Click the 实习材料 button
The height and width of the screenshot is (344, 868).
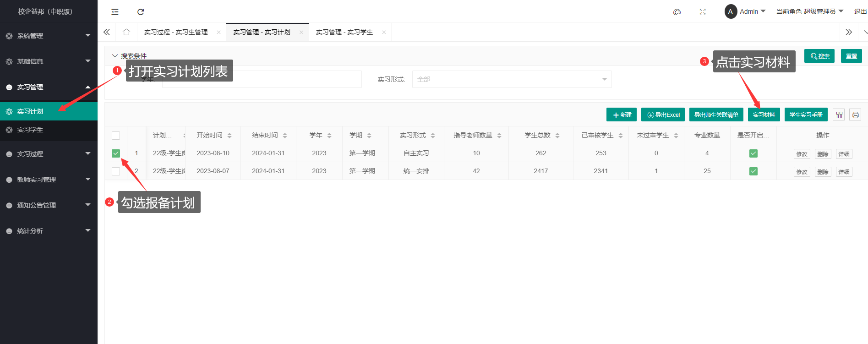(x=764, y=115)
